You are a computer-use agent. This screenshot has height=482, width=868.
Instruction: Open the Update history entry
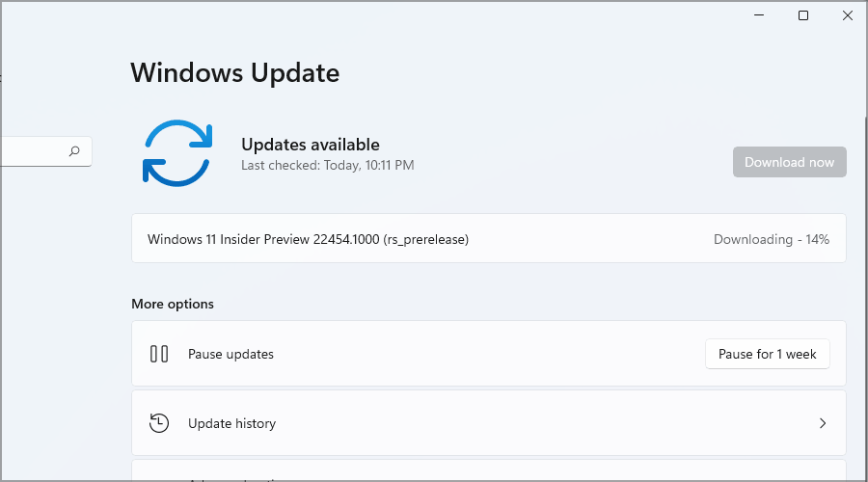click(x=231, y=423)
